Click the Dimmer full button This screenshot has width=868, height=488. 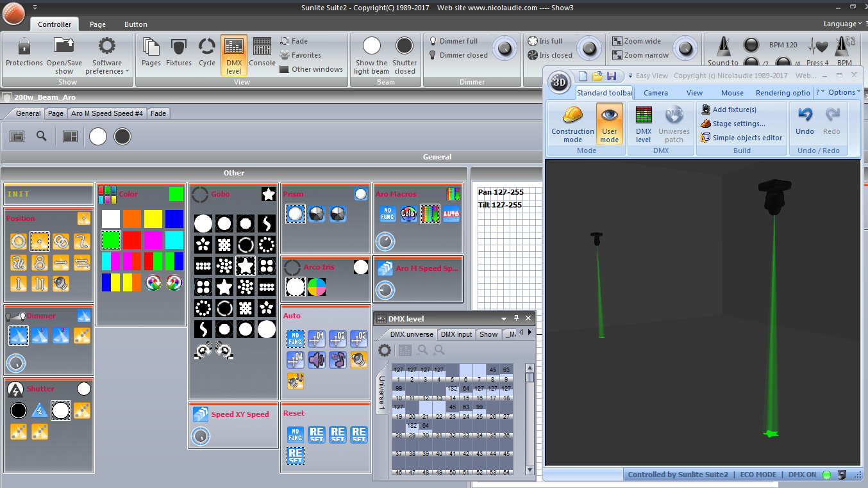(x=453, y=41)
